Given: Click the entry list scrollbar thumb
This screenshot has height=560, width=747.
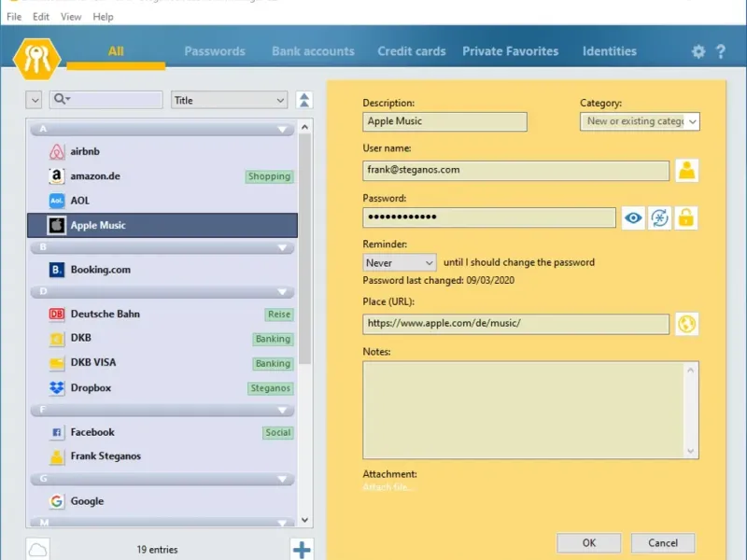Looking at the screenshot, I should (x=305, y=248).
